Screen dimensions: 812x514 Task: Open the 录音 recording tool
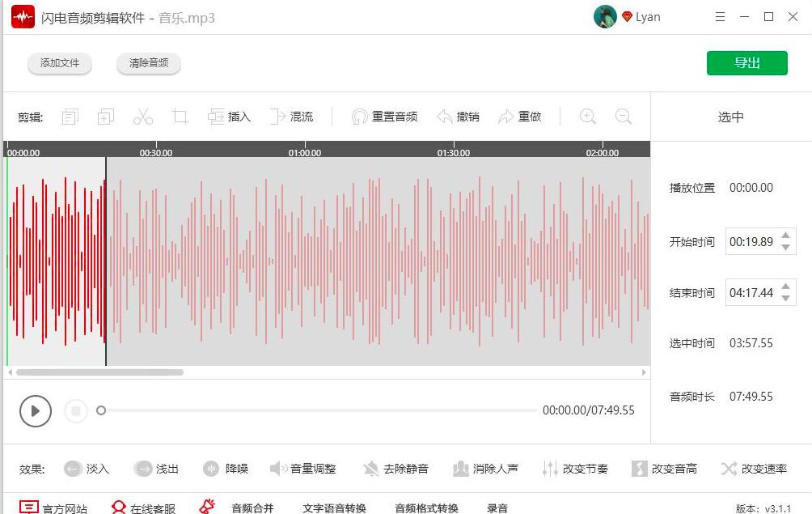[497, 508]
